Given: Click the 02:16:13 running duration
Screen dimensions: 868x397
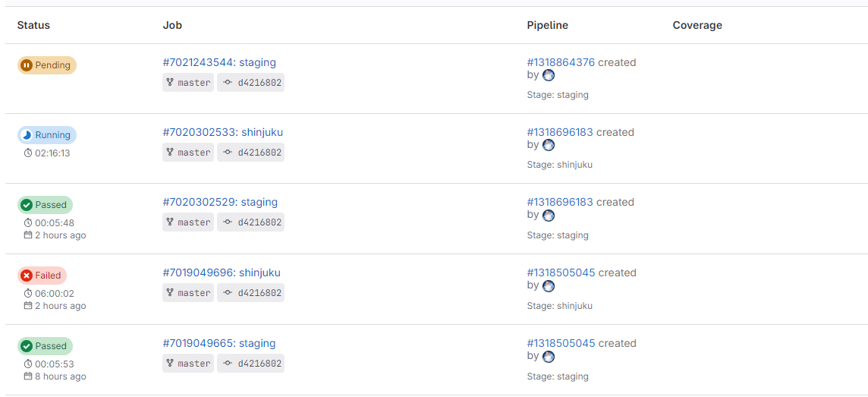Looking at the screenshot, I should pos(52,153).
